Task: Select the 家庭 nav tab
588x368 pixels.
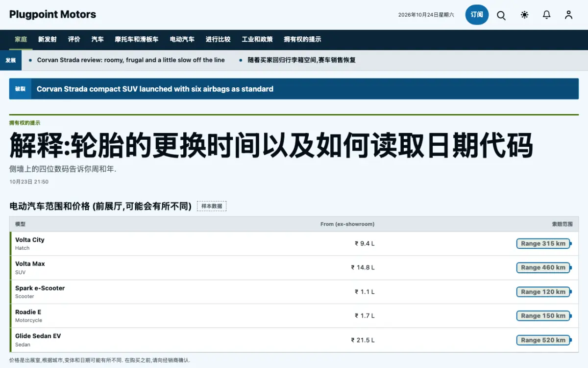Action: click(21, 39)
